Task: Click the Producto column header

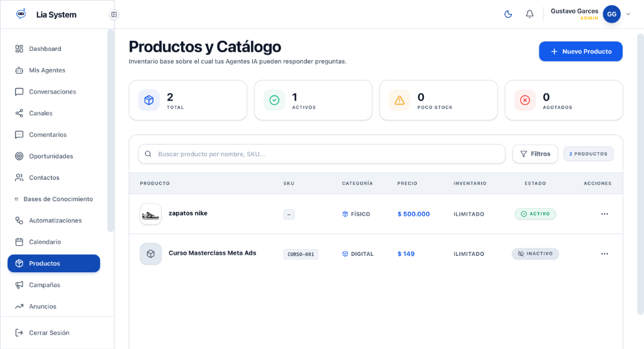Action: click(x=155, y=184)
